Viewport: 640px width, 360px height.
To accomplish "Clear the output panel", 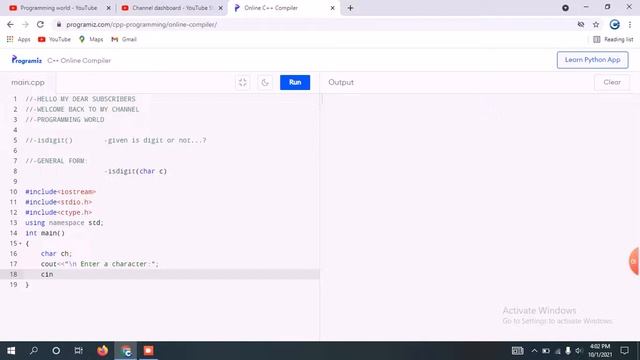I will [x=612, y=82].
